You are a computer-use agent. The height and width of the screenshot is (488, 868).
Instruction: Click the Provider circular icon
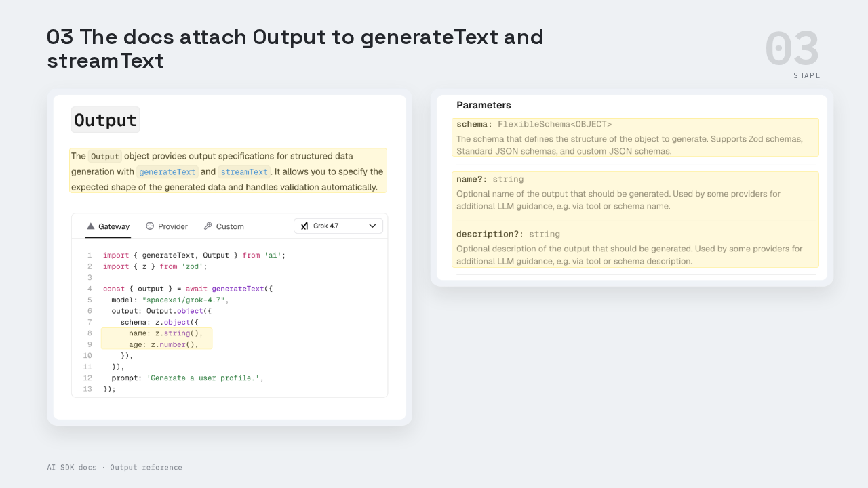click(x=150, y=226)
